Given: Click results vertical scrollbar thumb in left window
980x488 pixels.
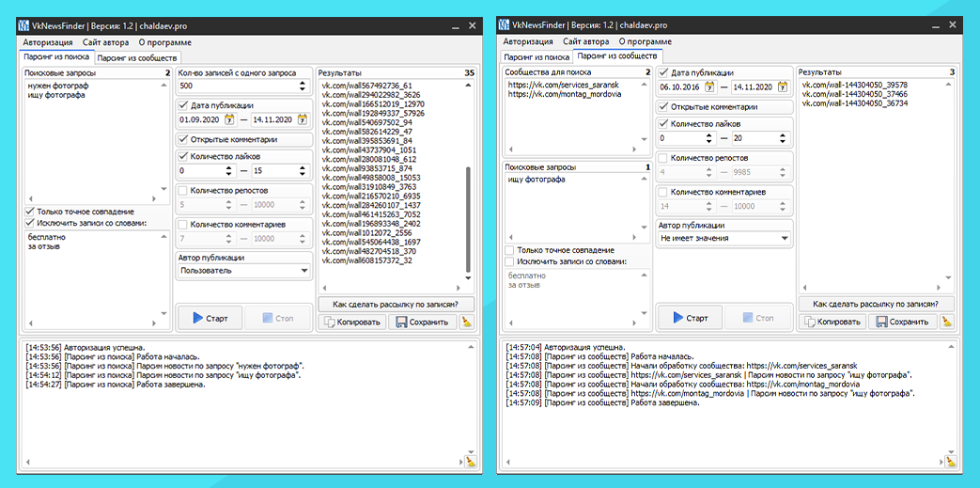Looking at the screenshot, I should [x=469, y=219].
